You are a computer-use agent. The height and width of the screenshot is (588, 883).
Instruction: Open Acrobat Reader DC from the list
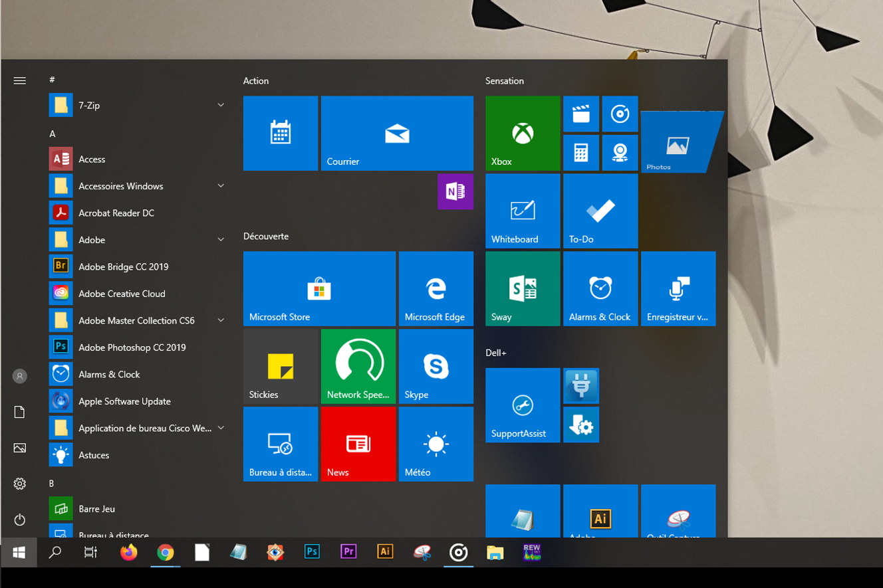138,213
